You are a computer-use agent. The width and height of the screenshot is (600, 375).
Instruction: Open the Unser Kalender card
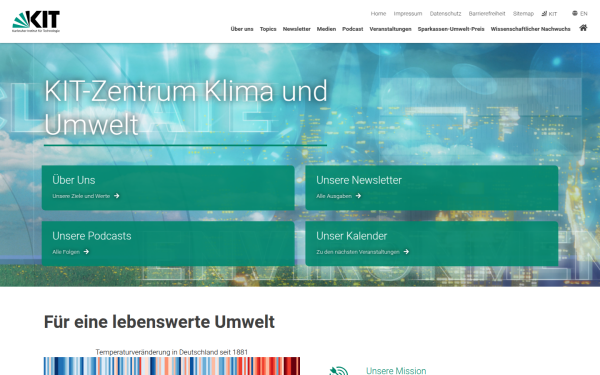click(432, 243)
